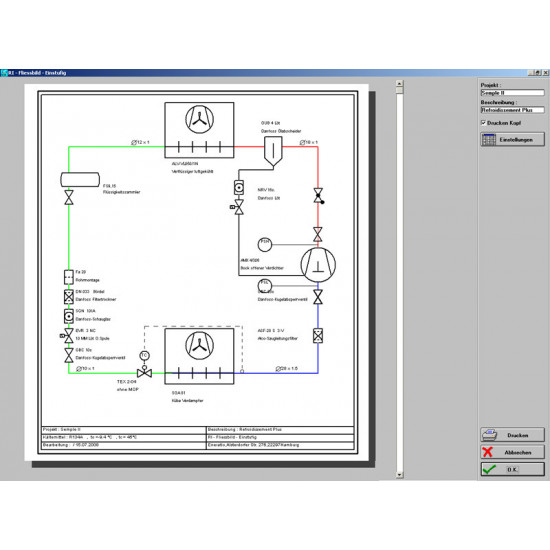
Task: Select the PSL pressure switch circle
Action: point(265,286)
